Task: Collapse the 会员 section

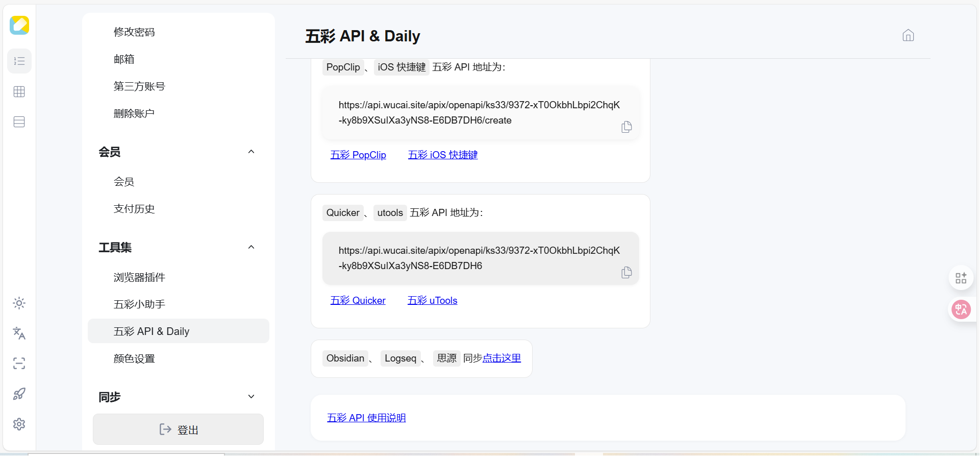Action: [x=251, y=152]
